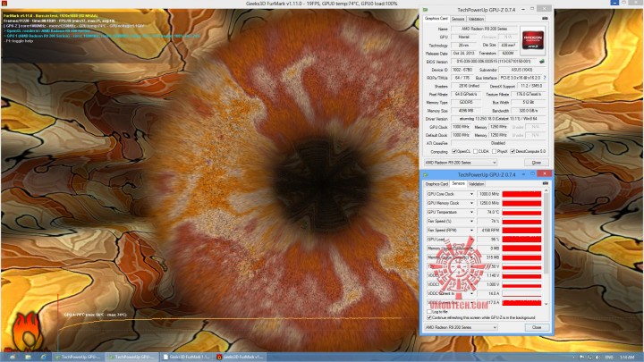644x362 pixels.
Task: Click the FurMark app icon in top-left corner
Action: click(4, 4)
